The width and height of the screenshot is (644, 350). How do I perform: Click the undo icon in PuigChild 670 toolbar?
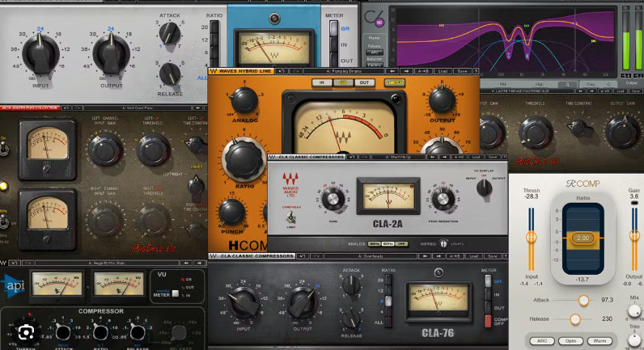click(x=66, y=108)
